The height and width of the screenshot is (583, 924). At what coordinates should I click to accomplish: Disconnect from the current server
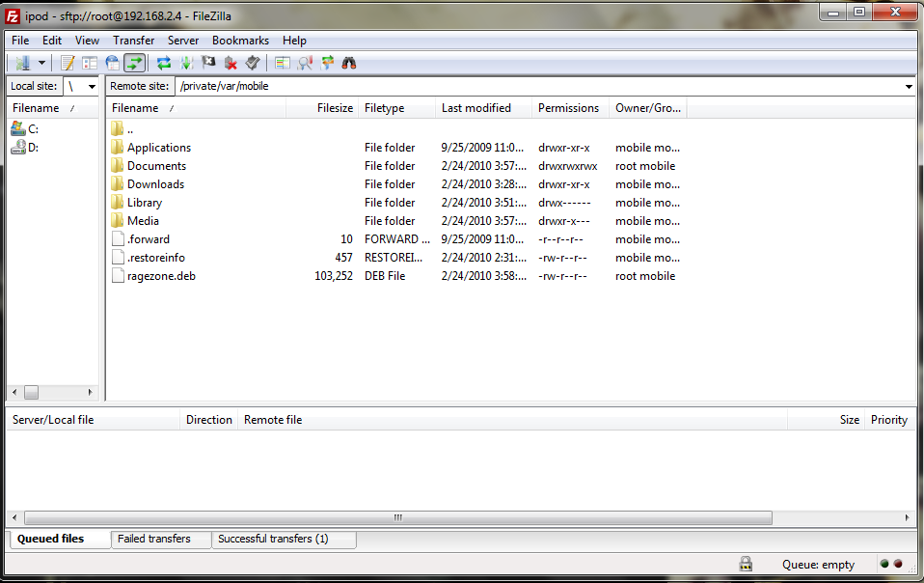pyautogui.click(x=231, y=63)
